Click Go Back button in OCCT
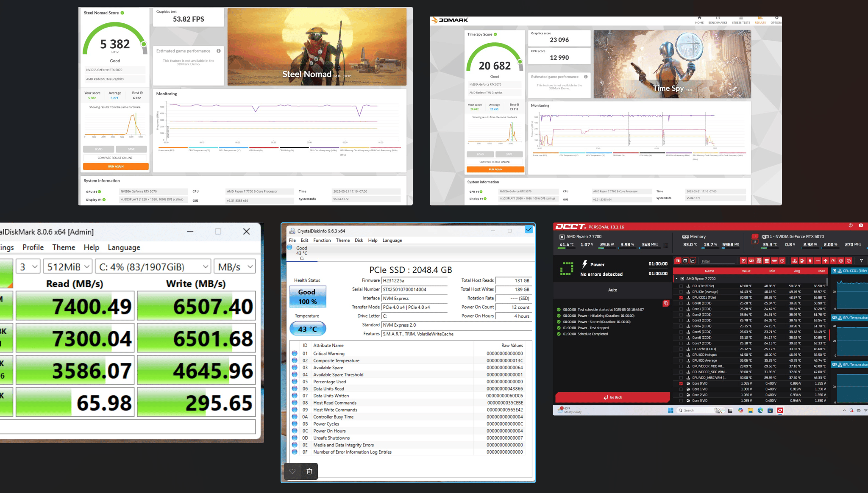868x493 pixels. (612, 397)
